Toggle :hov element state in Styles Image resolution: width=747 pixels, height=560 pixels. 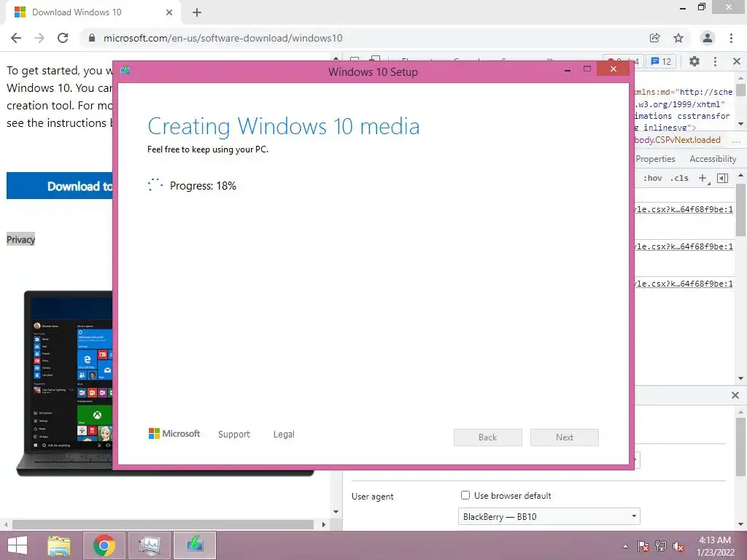pos(652,178)
